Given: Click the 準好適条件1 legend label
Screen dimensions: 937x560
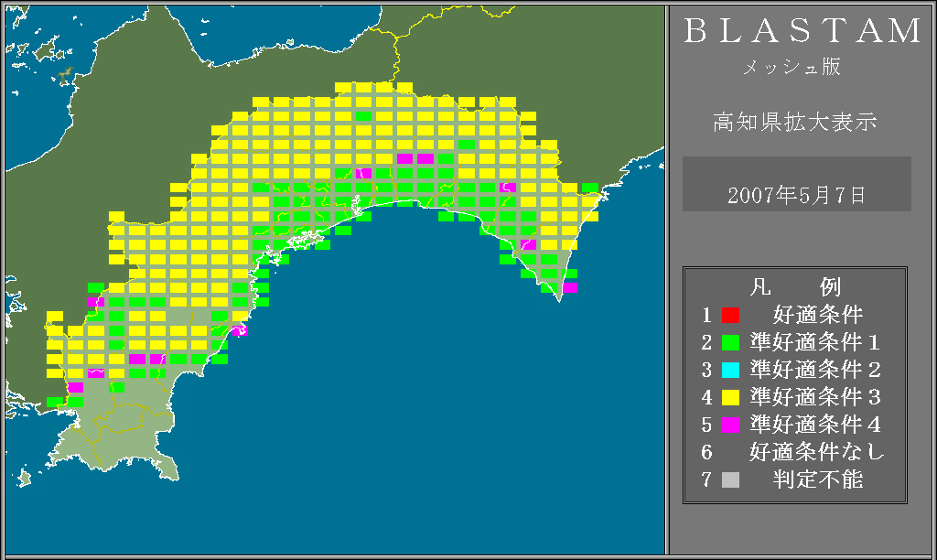Looking at the screenshot, I should (x=815, y=342).
